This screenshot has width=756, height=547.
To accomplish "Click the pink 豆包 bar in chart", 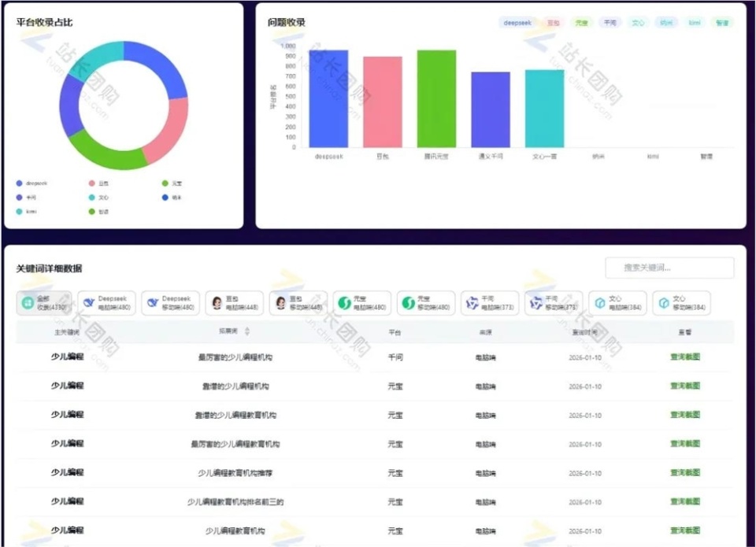I will coord(383,102).
